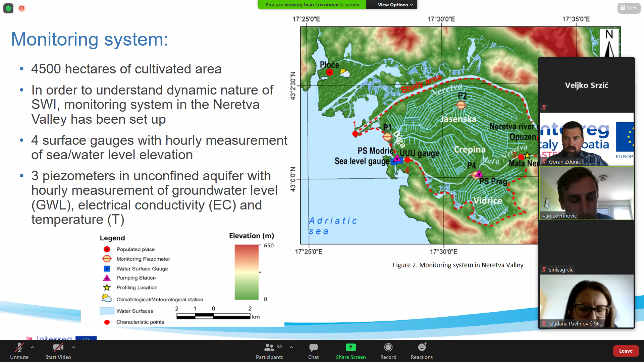
Task: Expand audio options arrow next to Unmute
Action: click(x=33, y=348)
